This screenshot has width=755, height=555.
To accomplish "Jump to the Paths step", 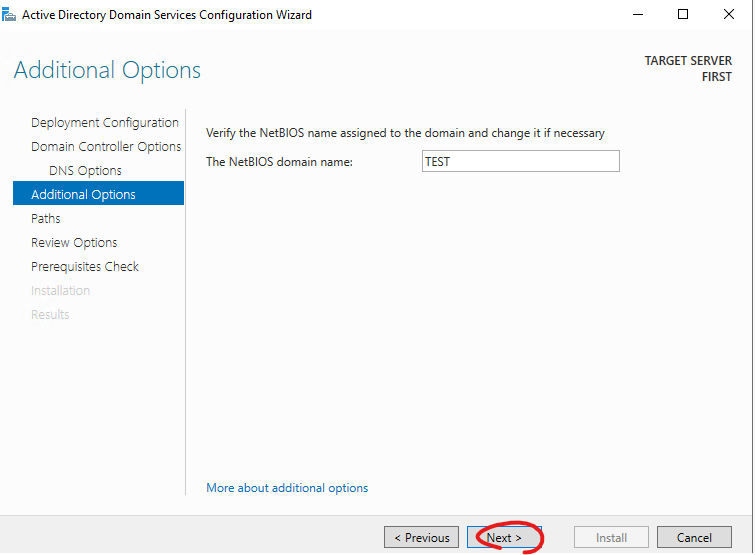I will pos(46,218).
